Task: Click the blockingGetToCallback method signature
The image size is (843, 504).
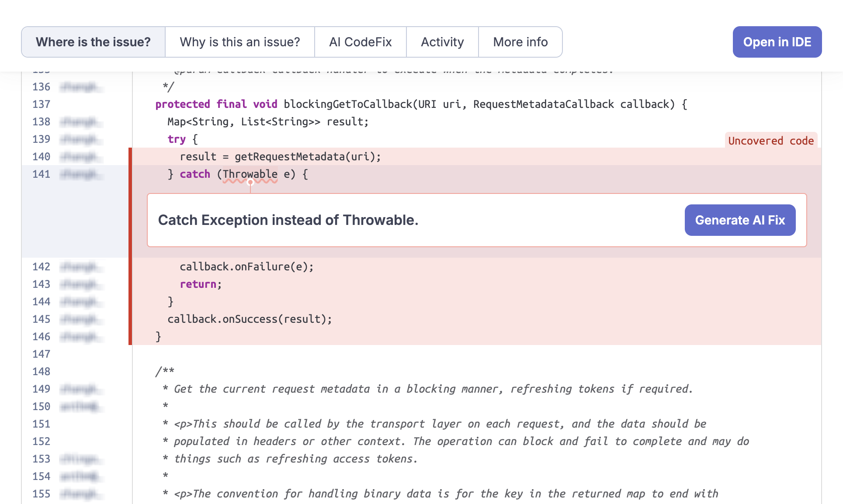Action: coord(421,104)
